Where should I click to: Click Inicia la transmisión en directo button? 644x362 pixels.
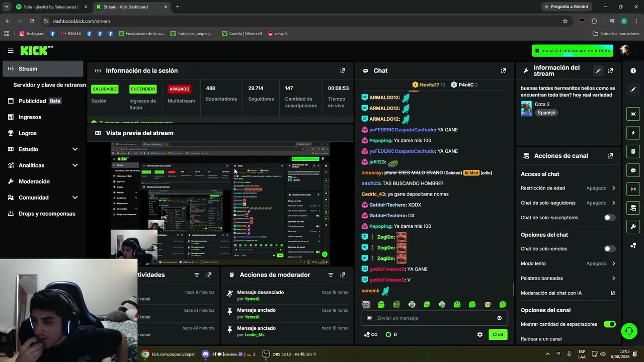click(573, 51)
